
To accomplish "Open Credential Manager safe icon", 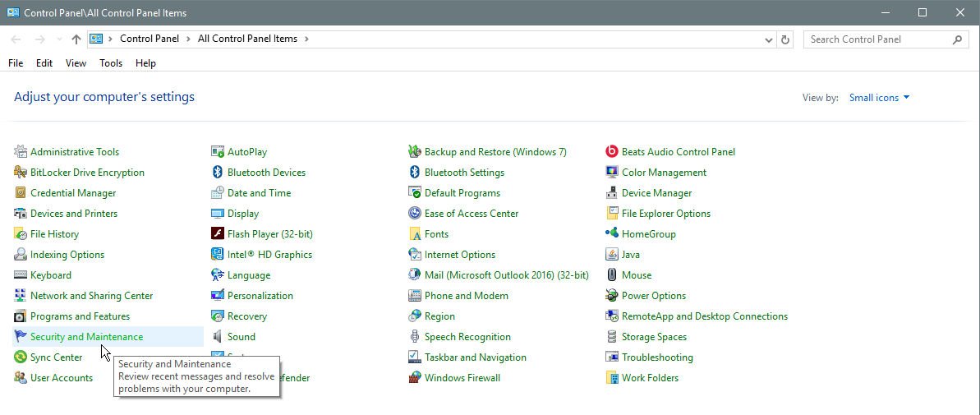I will [21, 193].
